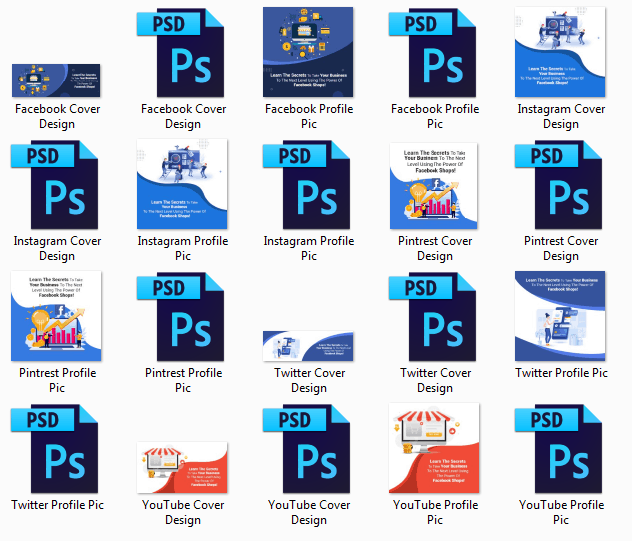Click the Pintrest Profile Pic image thumbnail
This screenshot has width=632, height=541.
coord(56,317)
